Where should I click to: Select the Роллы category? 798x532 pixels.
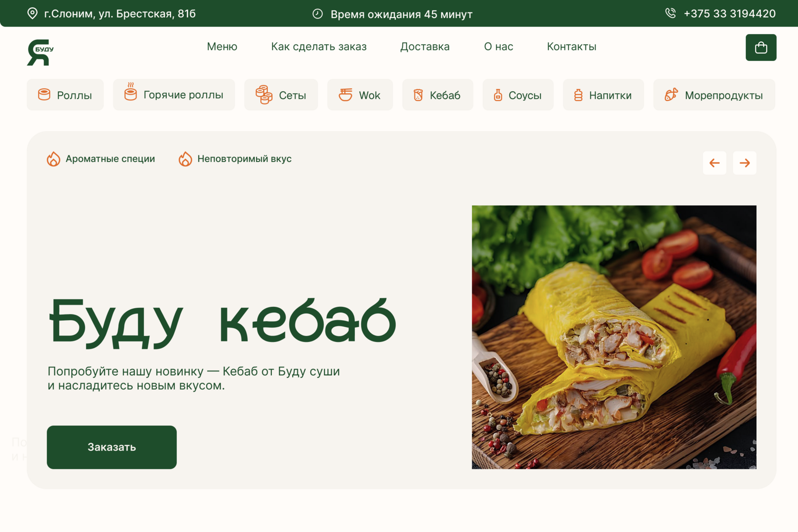pyautogui.click(x=65, y=95)
